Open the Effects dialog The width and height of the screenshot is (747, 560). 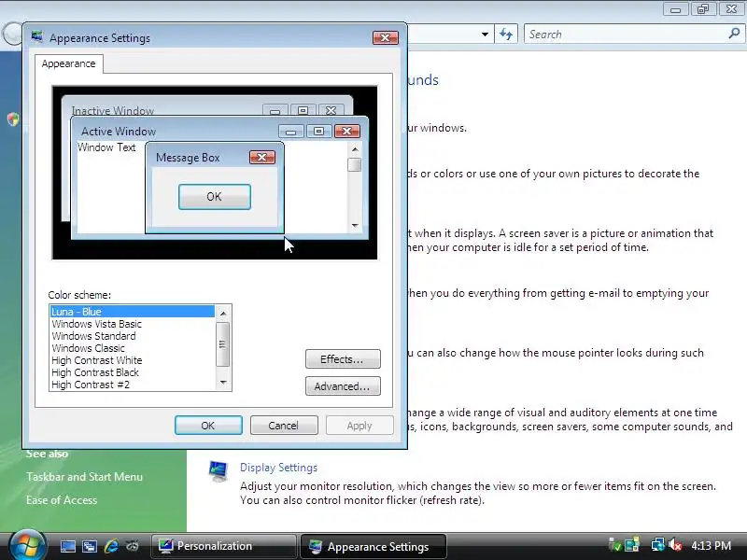pos(343,359)
